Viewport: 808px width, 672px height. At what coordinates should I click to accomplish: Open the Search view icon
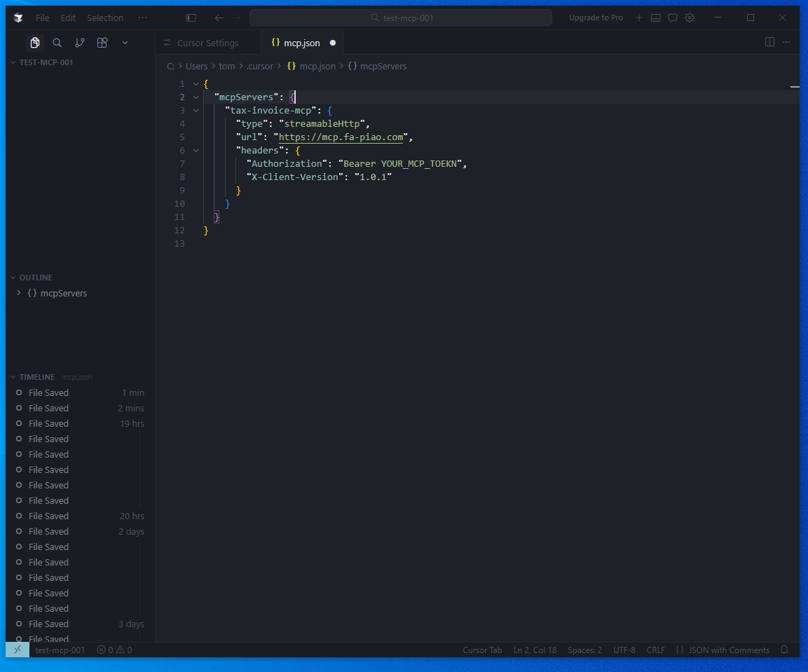57,43
